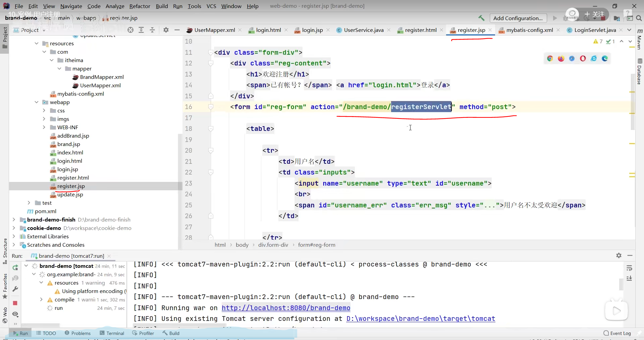The width and height of the screenshot is (644, 340).
Task: Open page in Firefox browser icon
Action: coord(561,59)
